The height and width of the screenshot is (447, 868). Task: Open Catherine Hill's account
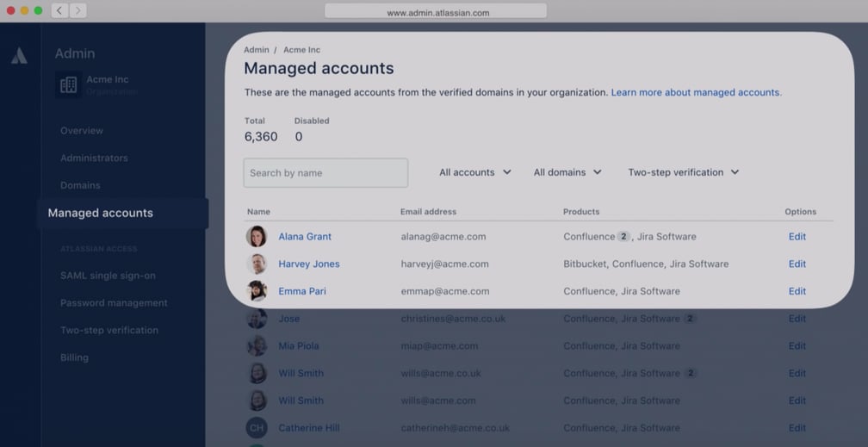point(309,427)
